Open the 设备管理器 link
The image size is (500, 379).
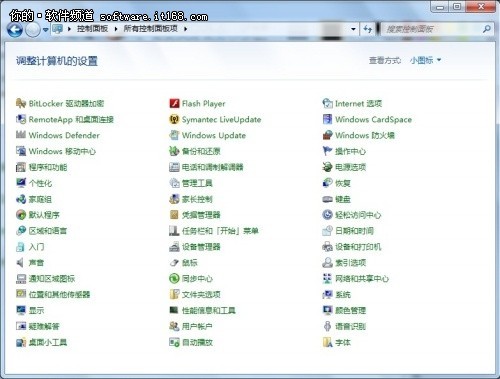tap(201, 247)
